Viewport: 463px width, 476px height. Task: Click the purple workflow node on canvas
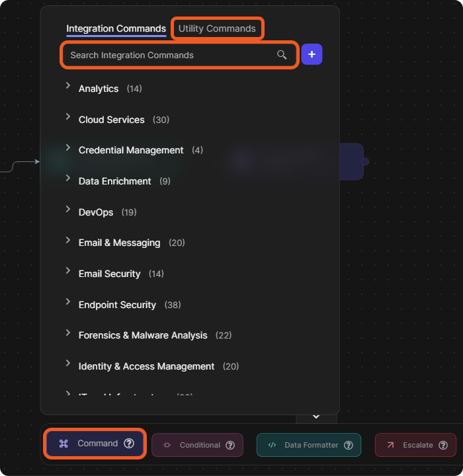tap(351, 161)
